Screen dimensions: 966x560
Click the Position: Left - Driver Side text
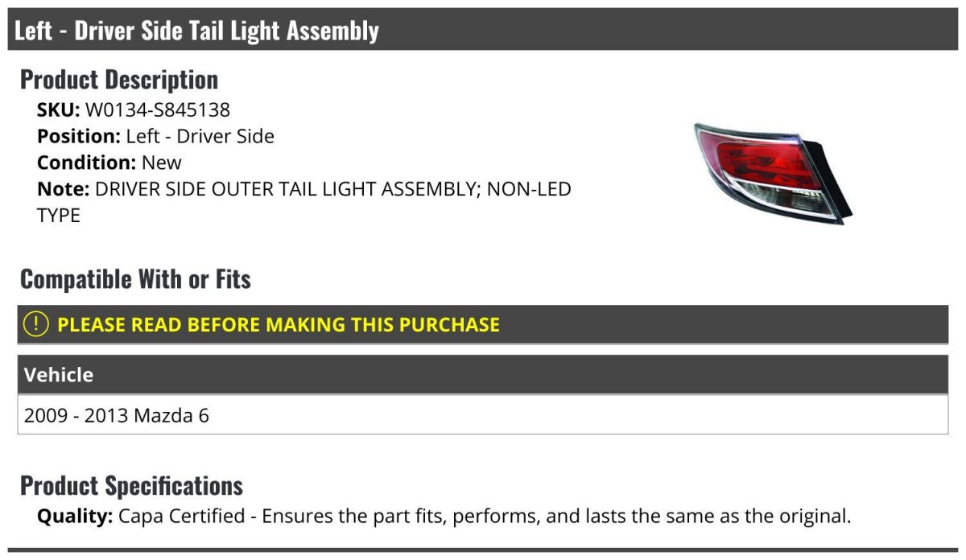(x=155, y=136)
